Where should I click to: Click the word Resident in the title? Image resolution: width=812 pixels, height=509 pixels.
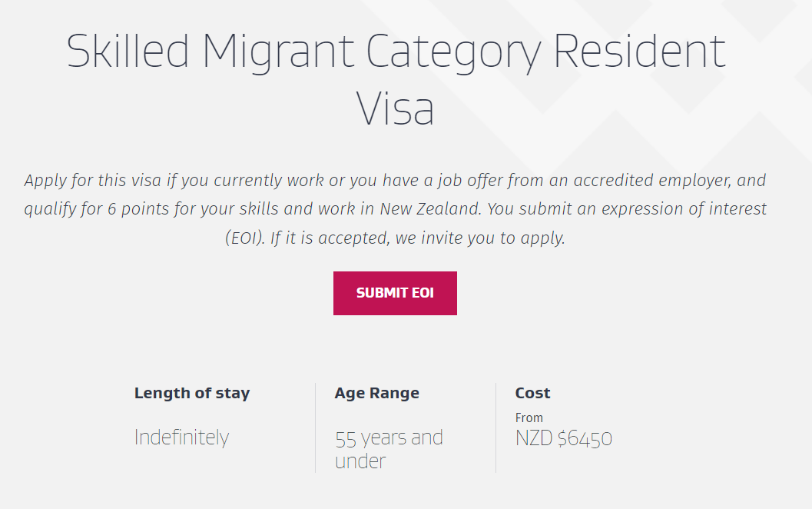[640, 52]
